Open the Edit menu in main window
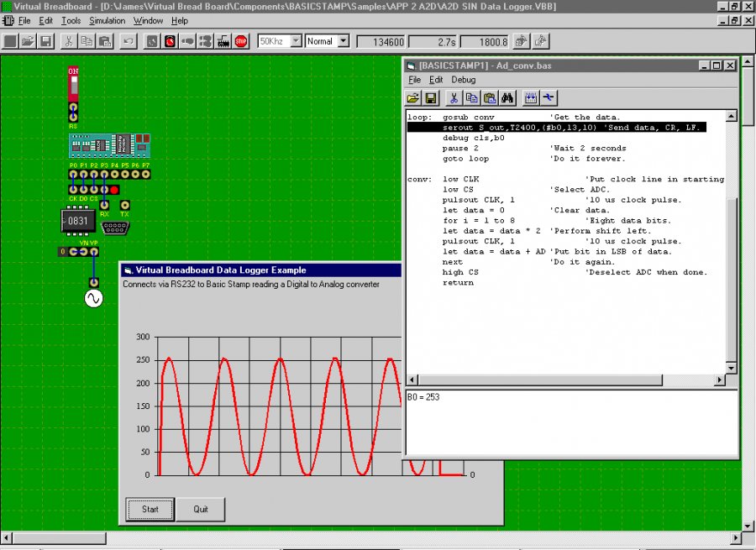The image size is (756, 550). click(x=46, y=21)
